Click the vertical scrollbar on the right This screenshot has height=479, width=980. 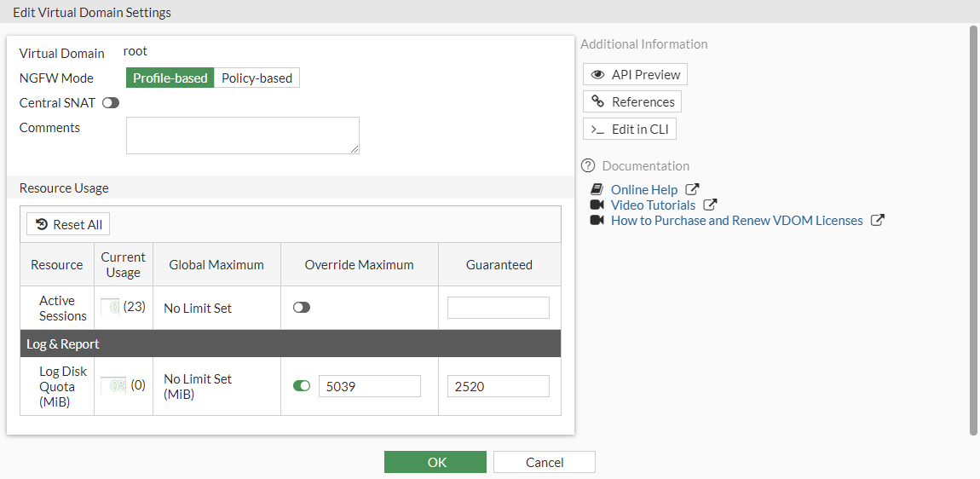coord(974,230)
